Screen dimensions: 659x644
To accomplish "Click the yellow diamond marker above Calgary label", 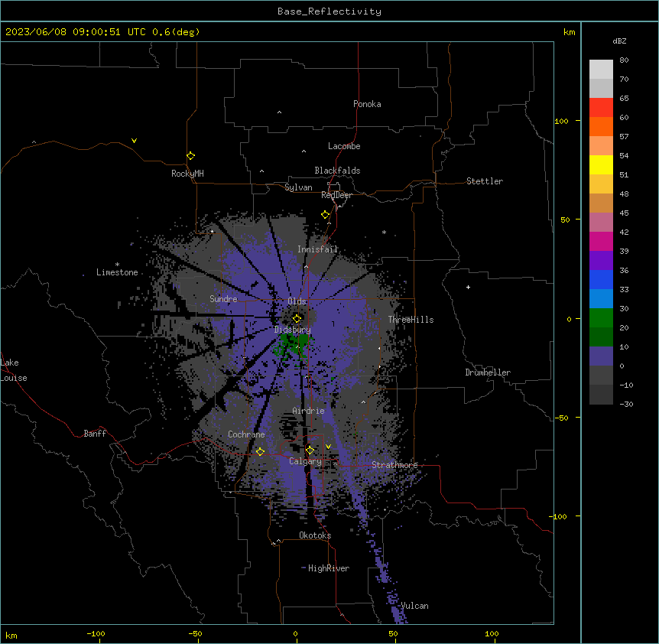I will [x=310, y=450].
